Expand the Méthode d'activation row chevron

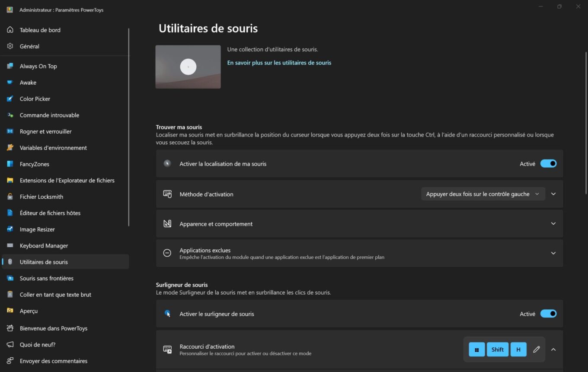(x=553, y=194)
